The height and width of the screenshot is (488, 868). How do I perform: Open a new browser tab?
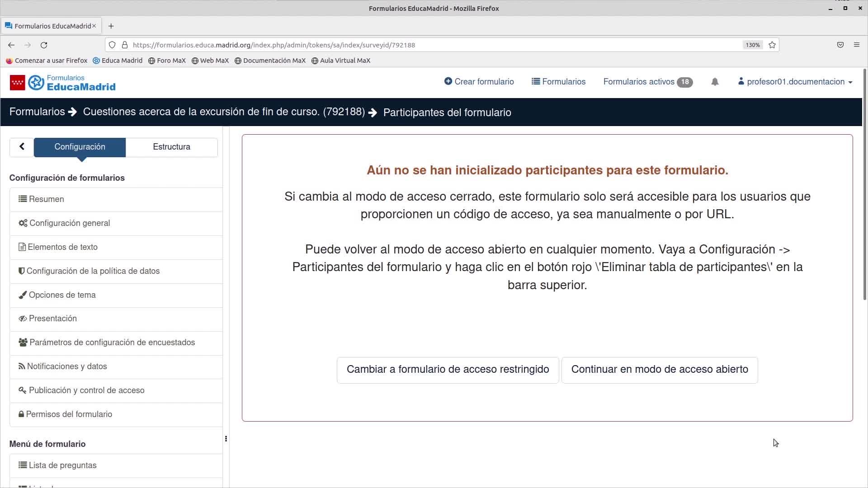coord(111,26)
